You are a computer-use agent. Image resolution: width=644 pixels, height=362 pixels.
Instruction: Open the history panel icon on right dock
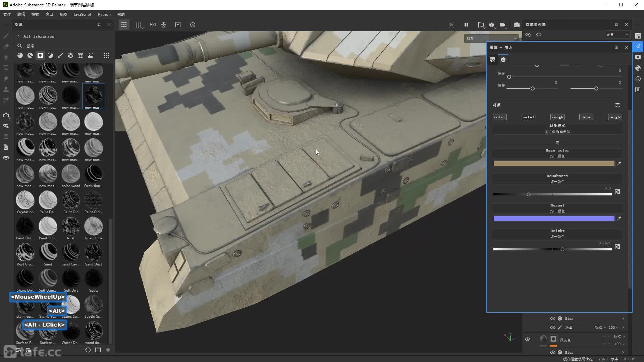point(638,79)
